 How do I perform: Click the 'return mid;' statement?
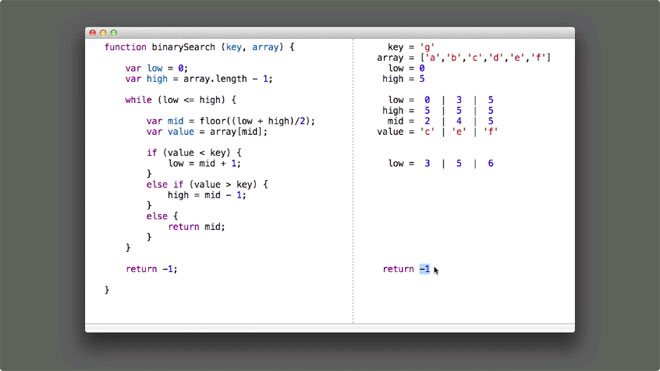[x=197, y=227]
